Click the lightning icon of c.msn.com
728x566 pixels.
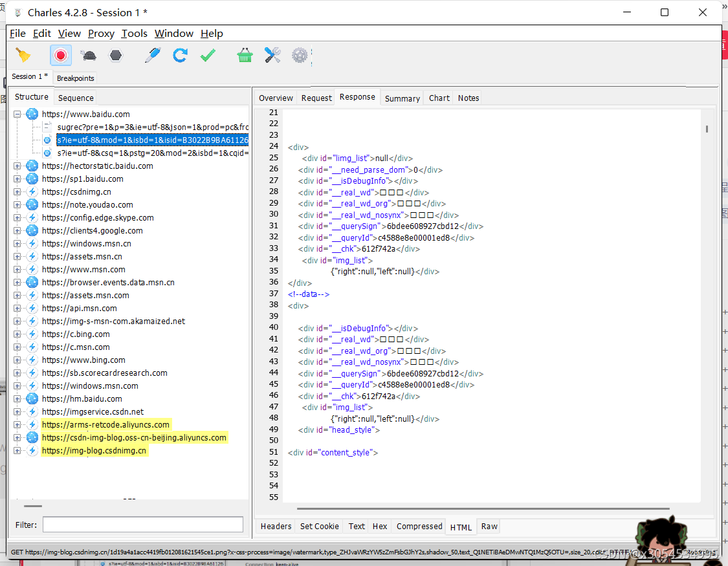click(32, 347)
